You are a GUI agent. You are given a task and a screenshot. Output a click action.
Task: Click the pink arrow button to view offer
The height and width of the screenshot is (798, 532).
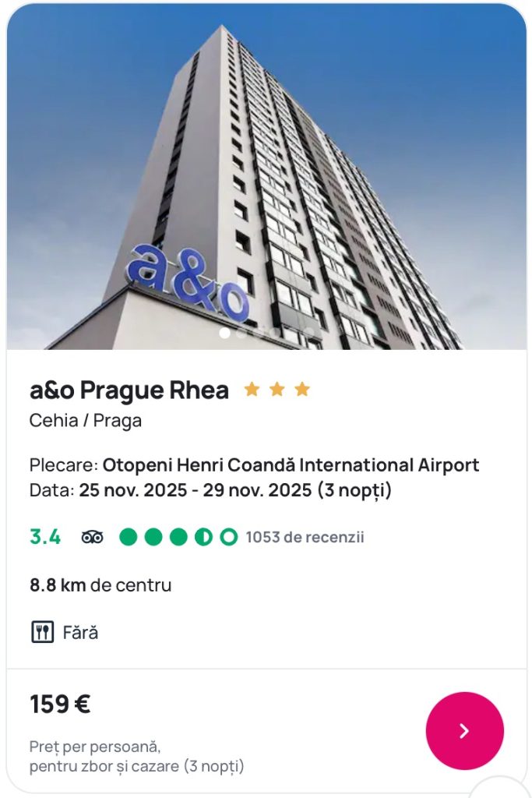pyautogui.click(x=464, y=731)
